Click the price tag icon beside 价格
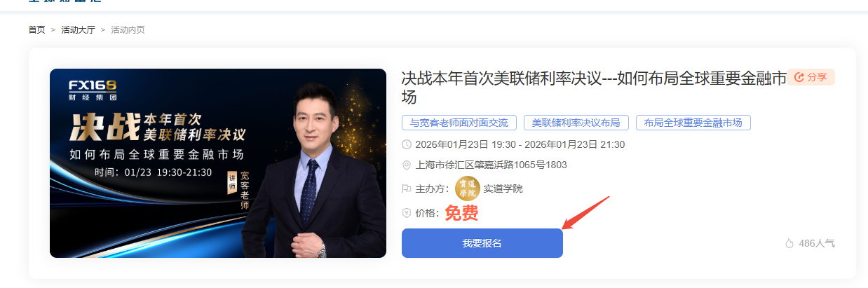Screen dimensions: 868x288 coord(407,212)
